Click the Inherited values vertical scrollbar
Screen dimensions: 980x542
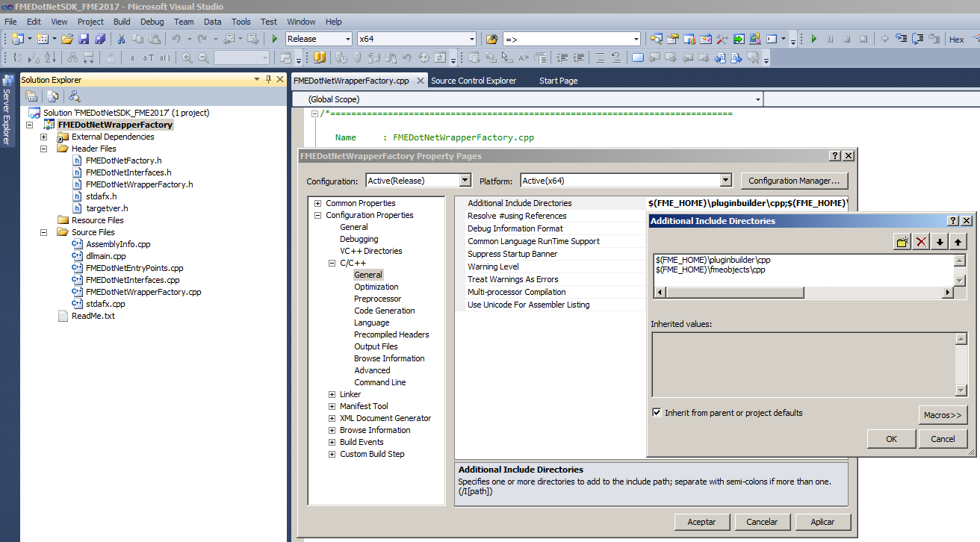(x=961, y=365)
